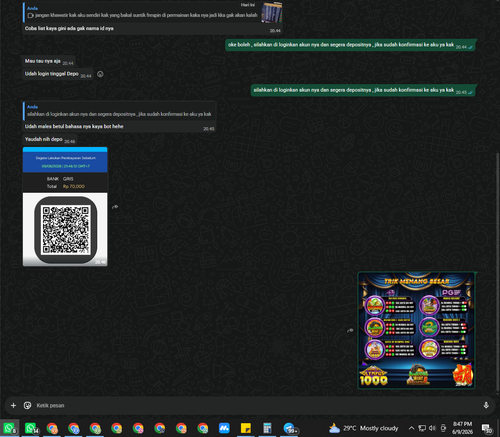
Task: Open WhatsApp taskbar icon with badge 8
Action: [x=9, y=428]
